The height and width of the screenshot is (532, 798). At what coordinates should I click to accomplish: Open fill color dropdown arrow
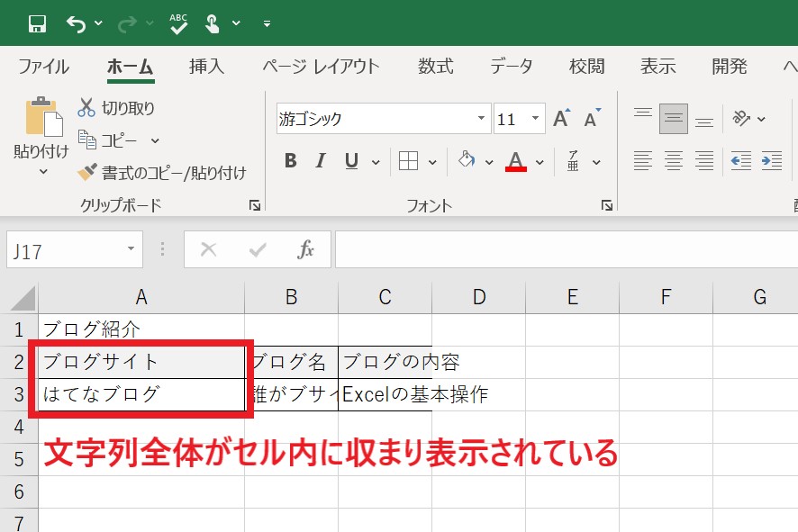489,162
